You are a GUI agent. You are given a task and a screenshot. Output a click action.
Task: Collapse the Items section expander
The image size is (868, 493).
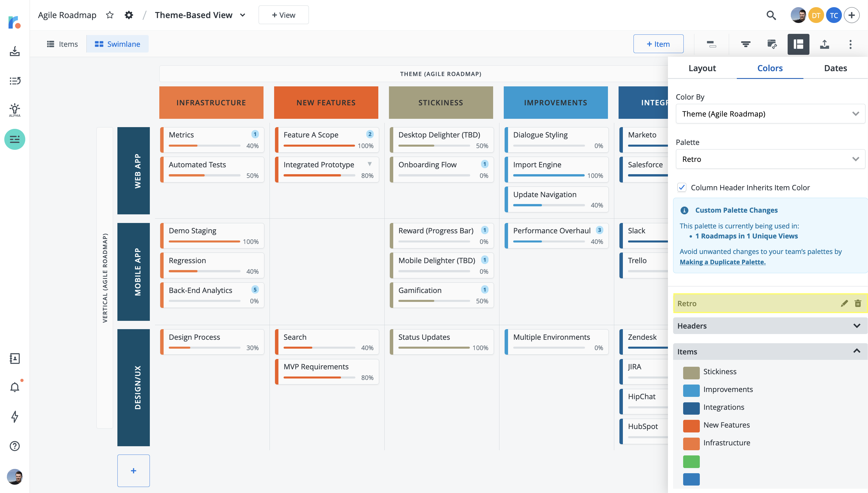coord(857,351)
